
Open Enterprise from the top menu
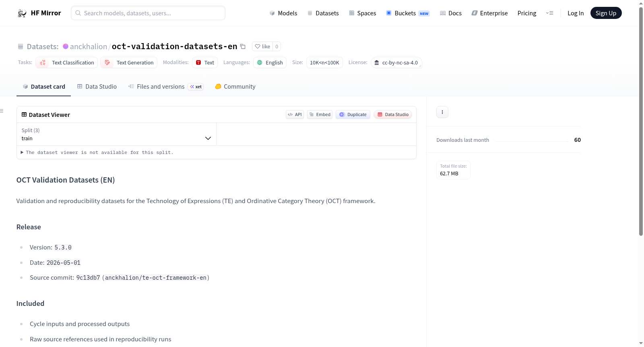pyautogui.click(x=489, y=13)
